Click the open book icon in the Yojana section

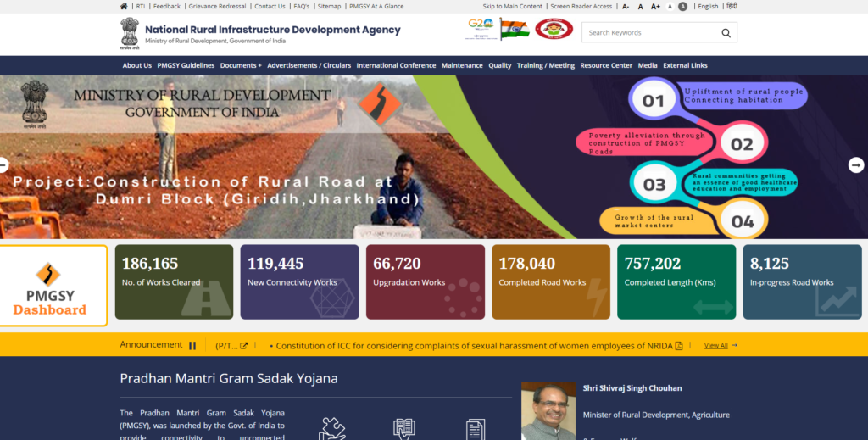tap(404, 429)
